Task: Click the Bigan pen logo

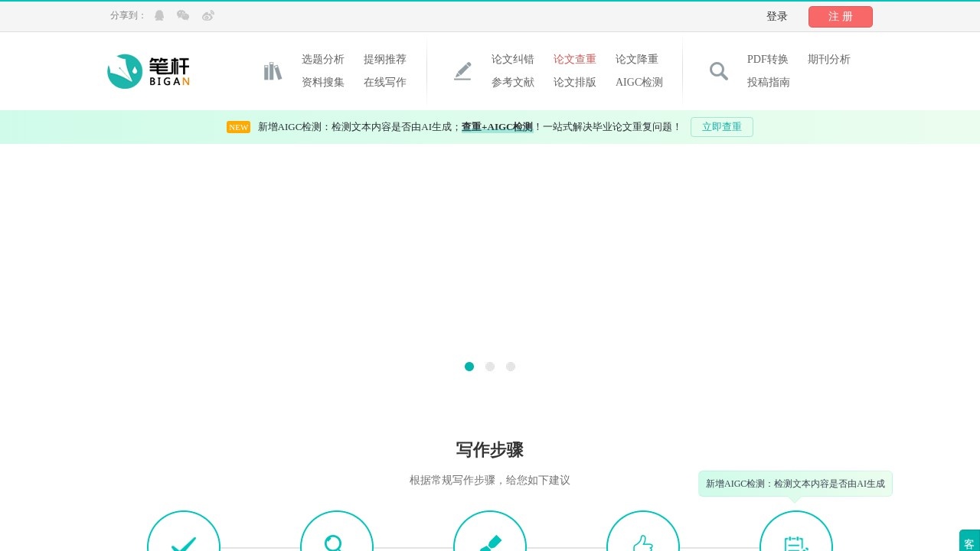Action: coord(123,70)
